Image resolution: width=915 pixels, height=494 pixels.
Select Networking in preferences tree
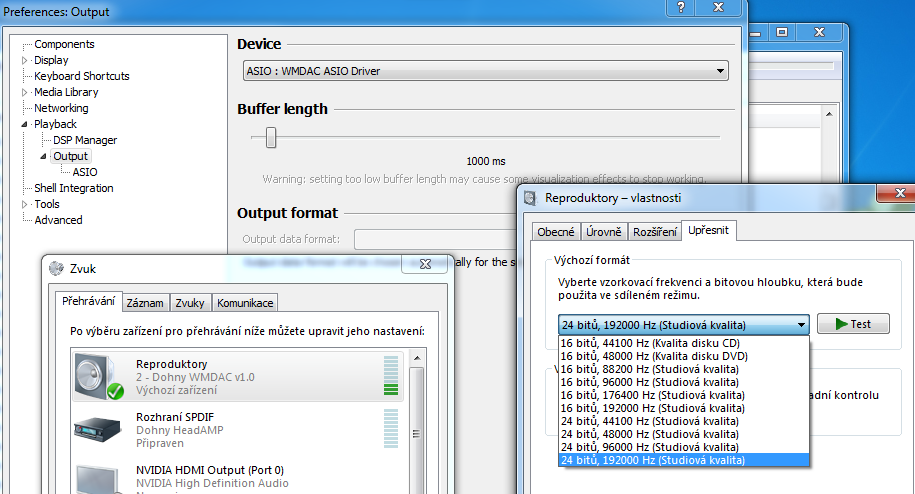[x=61, y=108]
